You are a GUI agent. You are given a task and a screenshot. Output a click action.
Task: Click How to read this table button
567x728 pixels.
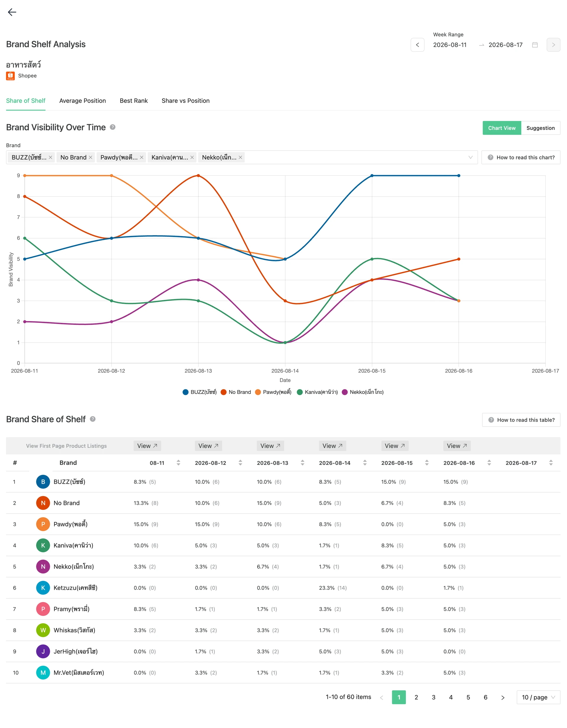tap(521, 420)
